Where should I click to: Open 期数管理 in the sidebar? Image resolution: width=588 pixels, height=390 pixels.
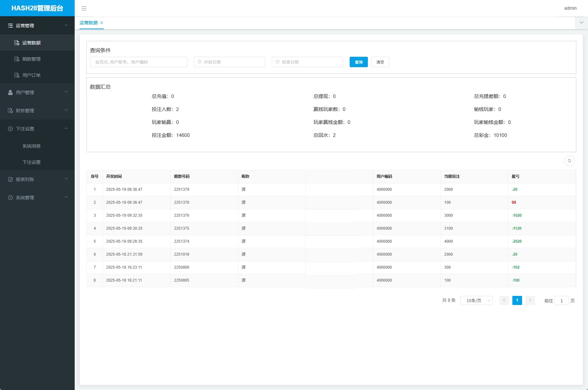tap(31, 59)
